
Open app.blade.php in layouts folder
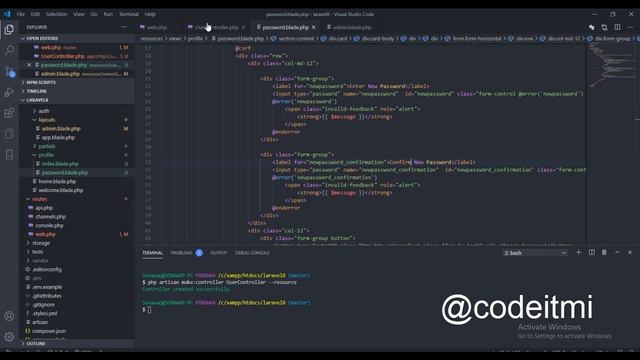[x=58, y=138]
